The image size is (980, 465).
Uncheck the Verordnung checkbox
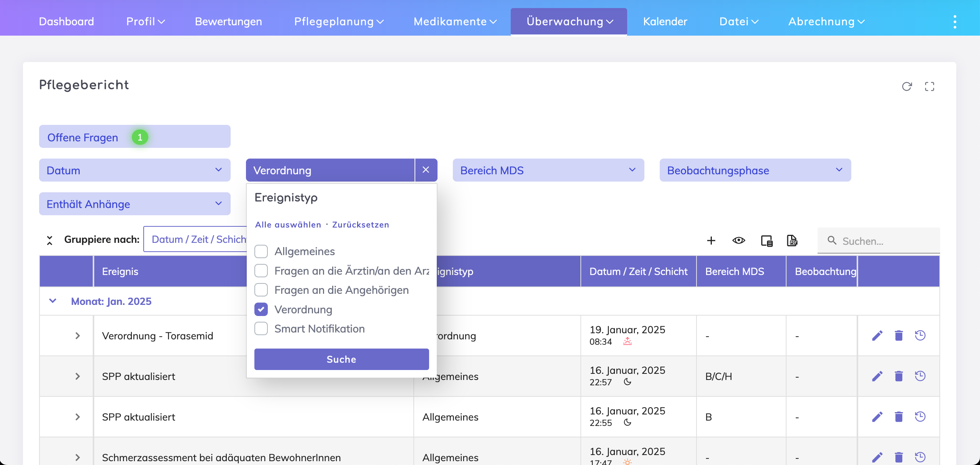pos(261,309)
